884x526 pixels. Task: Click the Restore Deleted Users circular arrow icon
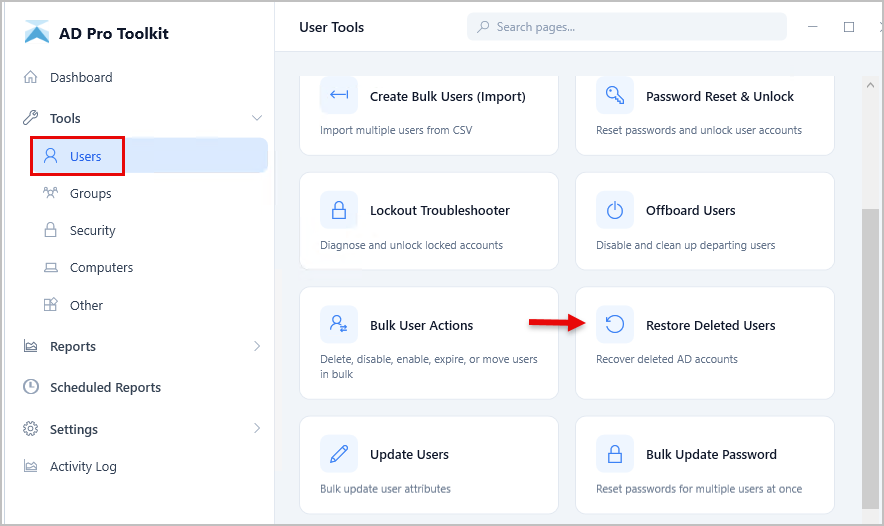coord(615,325)
